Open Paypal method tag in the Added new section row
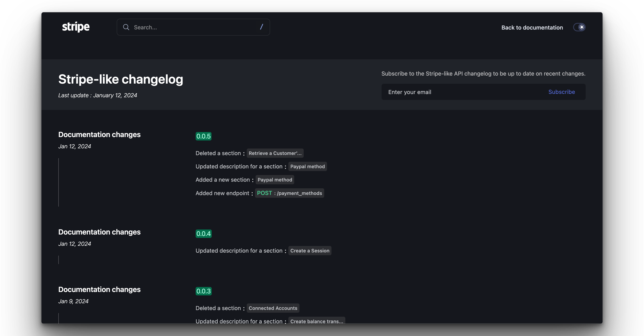 pyautogui.click(x=275, y=180)
